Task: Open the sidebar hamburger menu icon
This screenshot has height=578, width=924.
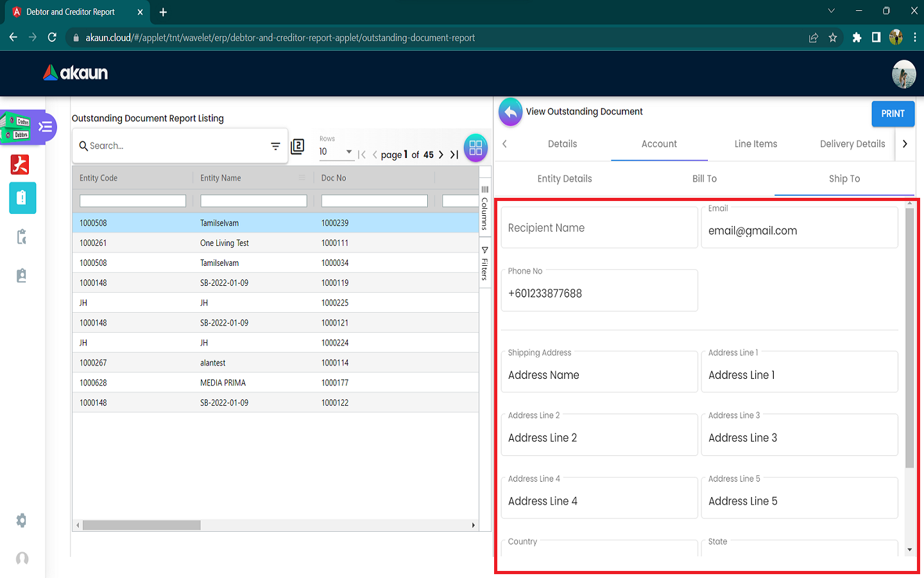Action: pos(46,127)
